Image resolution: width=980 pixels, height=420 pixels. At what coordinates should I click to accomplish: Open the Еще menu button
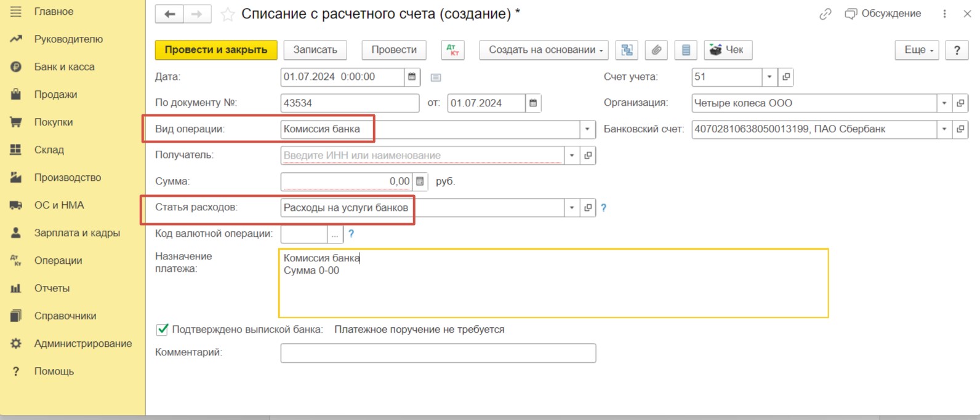point(917,50)
